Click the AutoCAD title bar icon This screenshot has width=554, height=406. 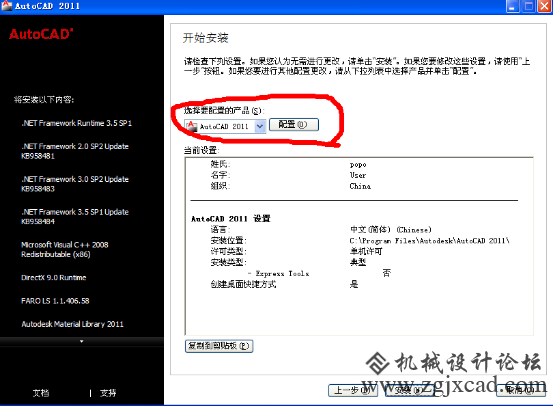point(6,6)
